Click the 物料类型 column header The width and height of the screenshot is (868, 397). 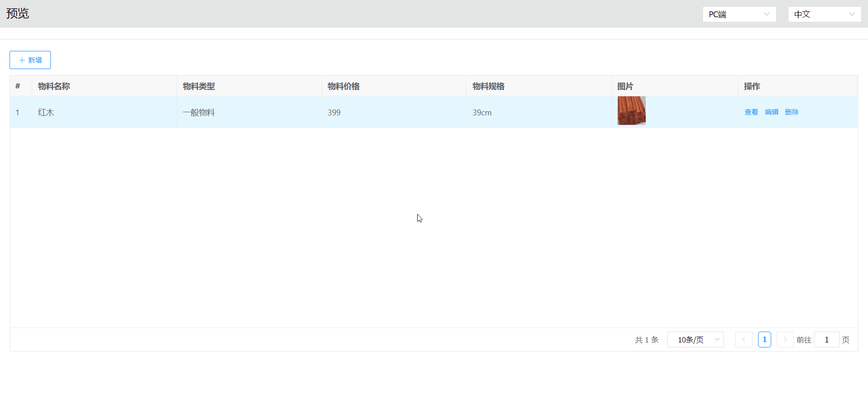point(199,86)
